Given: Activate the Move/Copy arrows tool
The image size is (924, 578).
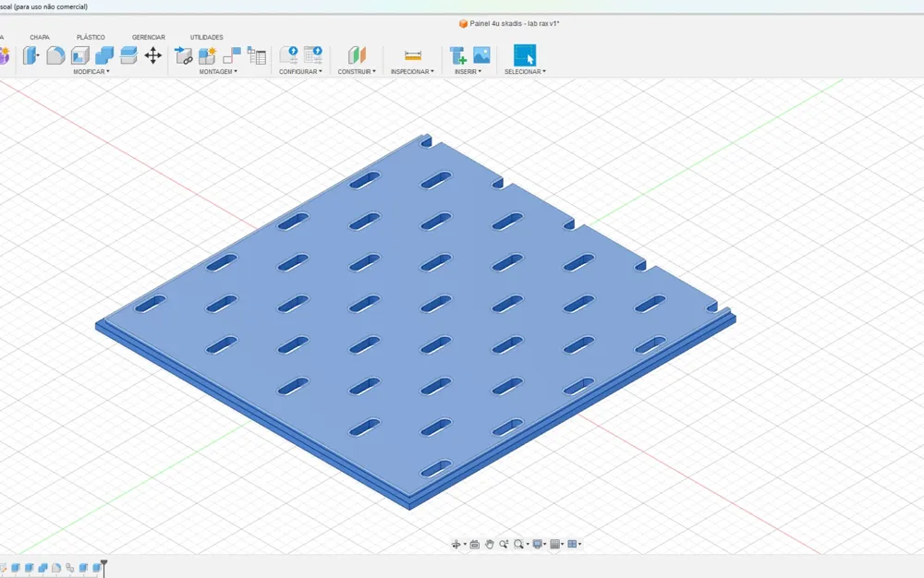Looking at the screenshot, I should [x=153, y=55].
